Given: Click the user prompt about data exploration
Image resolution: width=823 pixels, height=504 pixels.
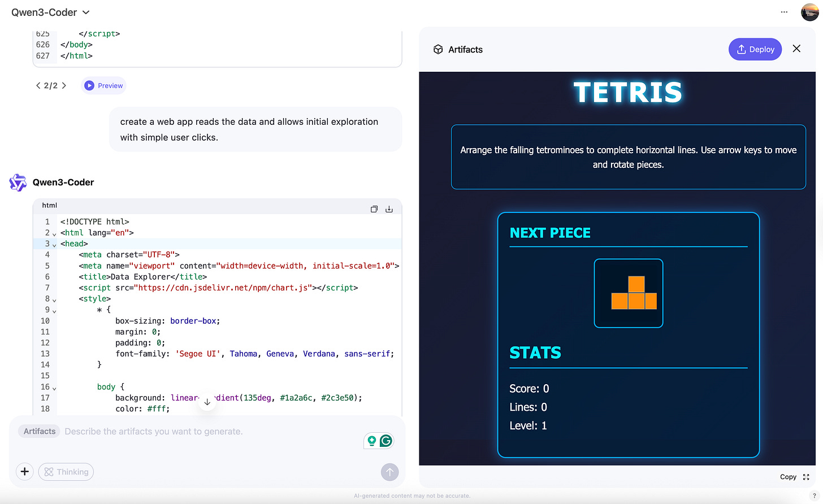Looking at the screenshot, I should coord(255,129).
